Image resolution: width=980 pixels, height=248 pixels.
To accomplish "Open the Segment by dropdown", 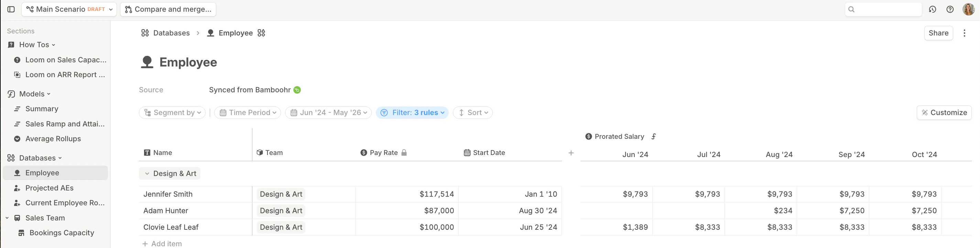I will [172, 112].
